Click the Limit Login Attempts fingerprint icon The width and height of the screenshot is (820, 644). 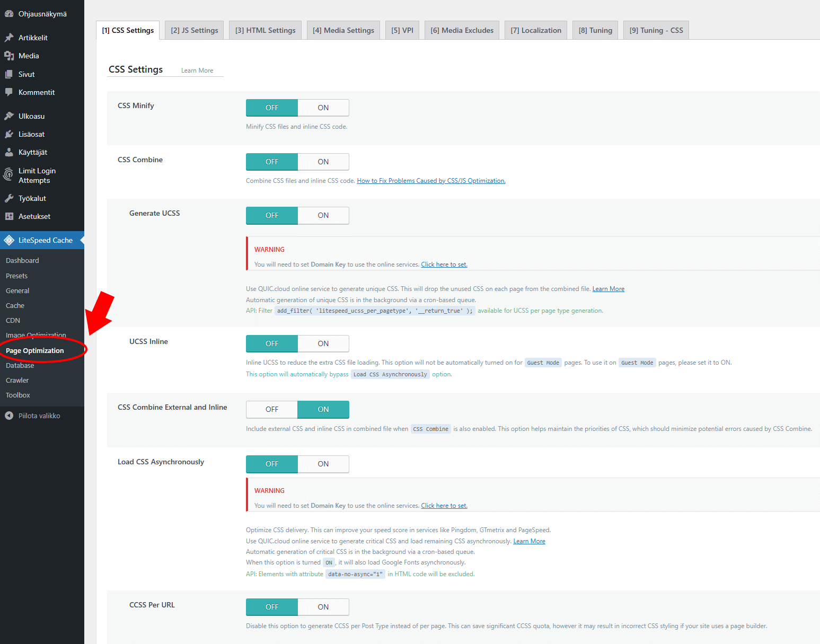(x=8, y=174)
